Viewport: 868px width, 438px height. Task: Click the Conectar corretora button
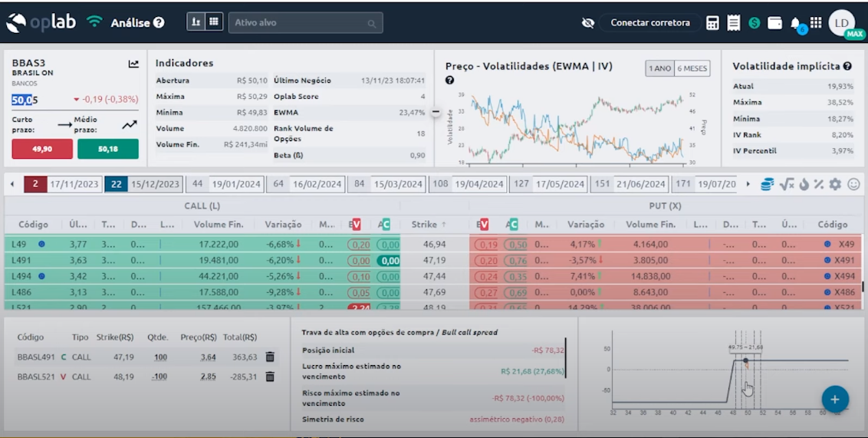pyautogui.click(x=649, y=23)
